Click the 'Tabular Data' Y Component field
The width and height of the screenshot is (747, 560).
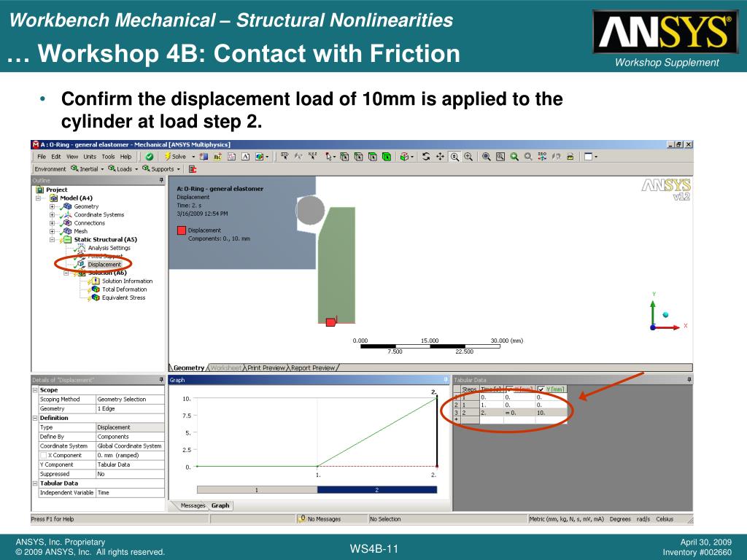(x=130, y=464)
